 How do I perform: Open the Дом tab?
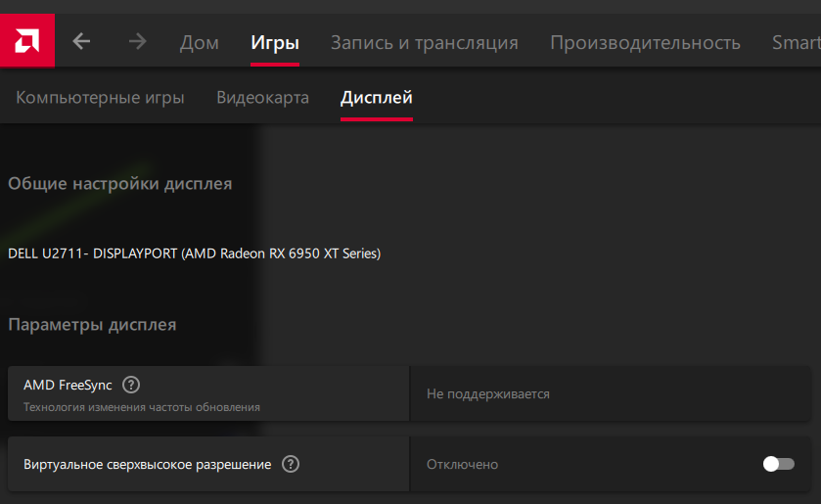coord(199,42)
